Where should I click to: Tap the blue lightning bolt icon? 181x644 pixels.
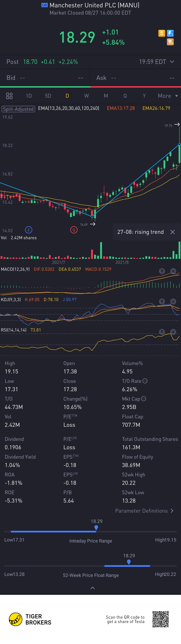click(x=170, y=33)
